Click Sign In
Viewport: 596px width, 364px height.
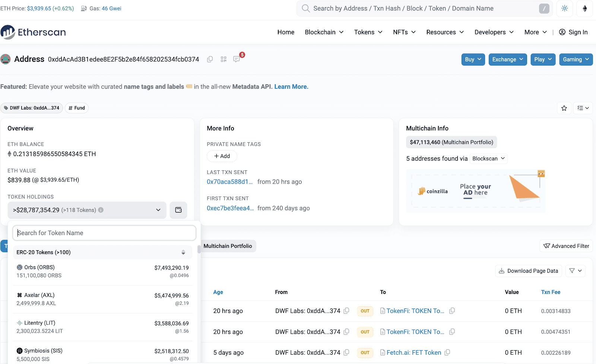click(573, 32)
